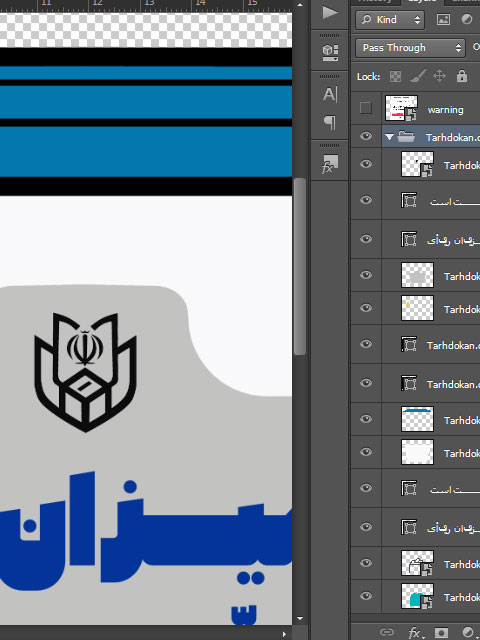
Task: Select the blue bar layer thumbnail
Action: tap(417, 419)
